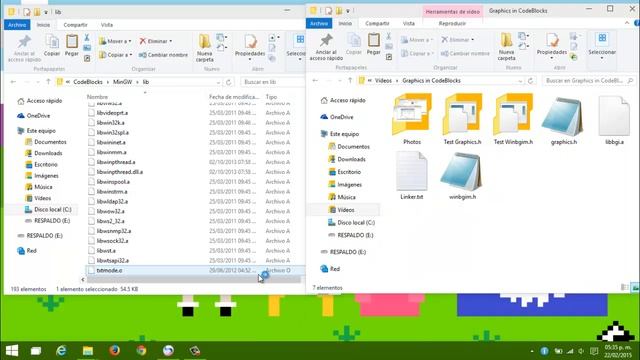Viewport: 640px width, 360px height.
Task: Click CodeBlocks in lib window address bar
Action: [x=88, y=82]
